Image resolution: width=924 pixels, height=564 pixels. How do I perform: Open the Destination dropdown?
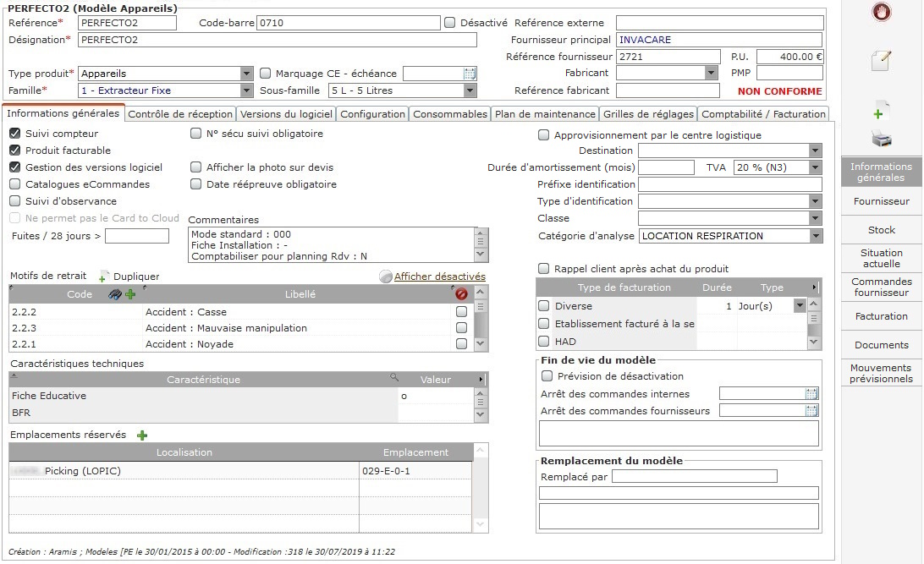pos(815,151)
